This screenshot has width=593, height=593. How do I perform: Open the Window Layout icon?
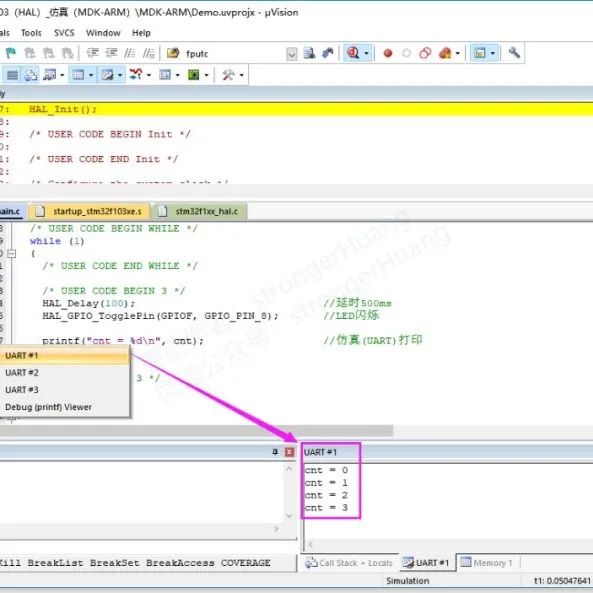tap(480, 53)
